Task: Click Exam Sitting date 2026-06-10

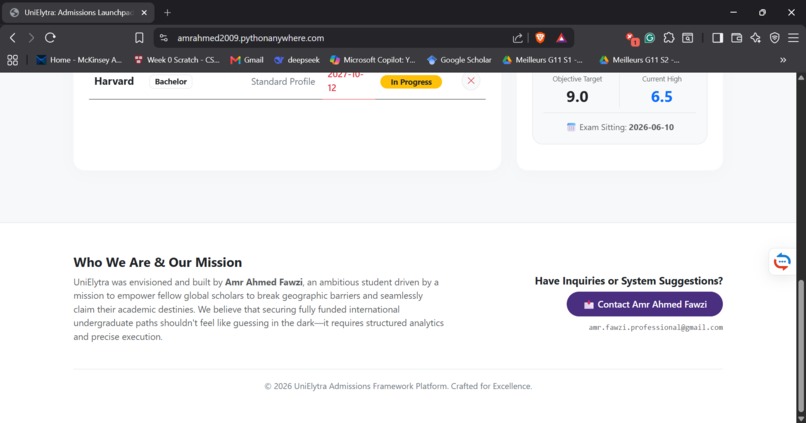Action: [x=651, y=127]
